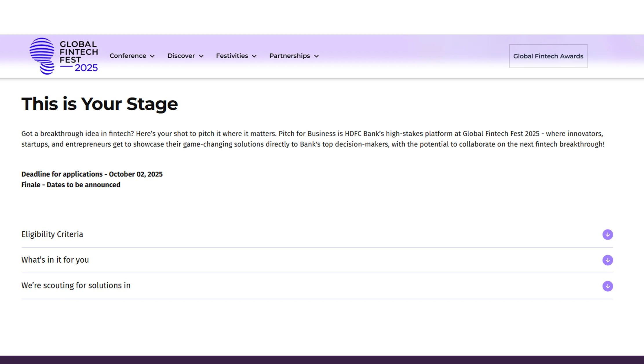Click the This is Your Stage heading
The width and height of the screenshot is (644, 364).
pyautogui.click(x=99, y=104)
